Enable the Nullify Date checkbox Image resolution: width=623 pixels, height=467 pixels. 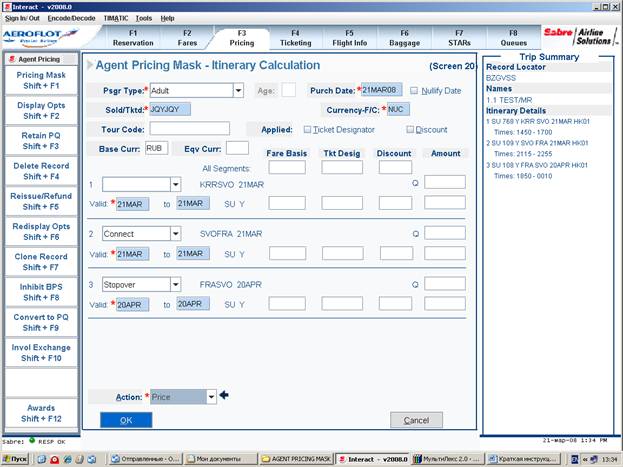point(414,91)
